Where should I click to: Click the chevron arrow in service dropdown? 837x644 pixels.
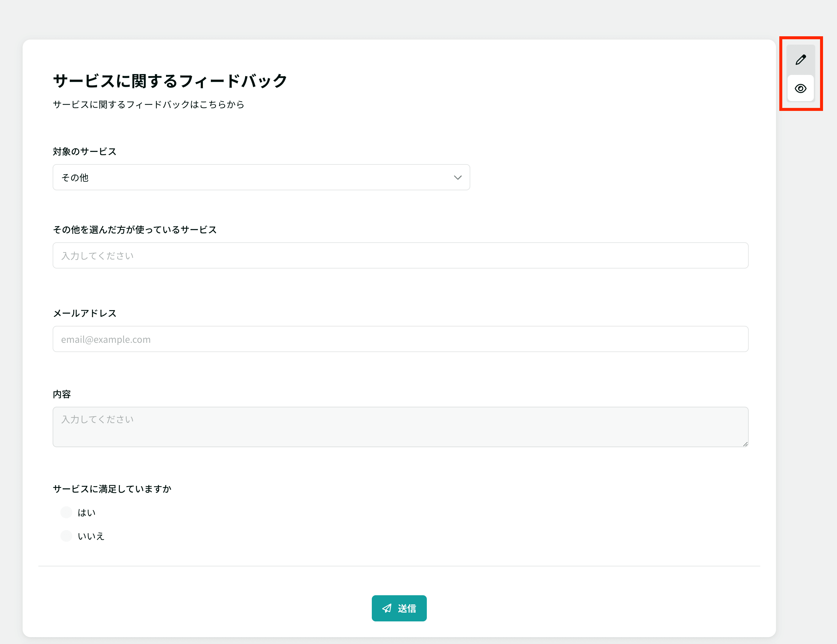pyautogui.click(x=457, y=178)
